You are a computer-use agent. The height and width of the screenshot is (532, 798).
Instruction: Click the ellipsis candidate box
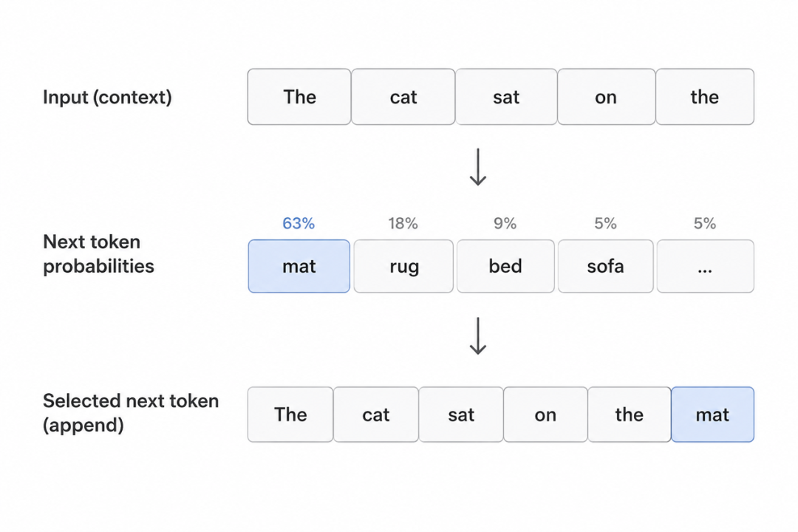(706, 266)
